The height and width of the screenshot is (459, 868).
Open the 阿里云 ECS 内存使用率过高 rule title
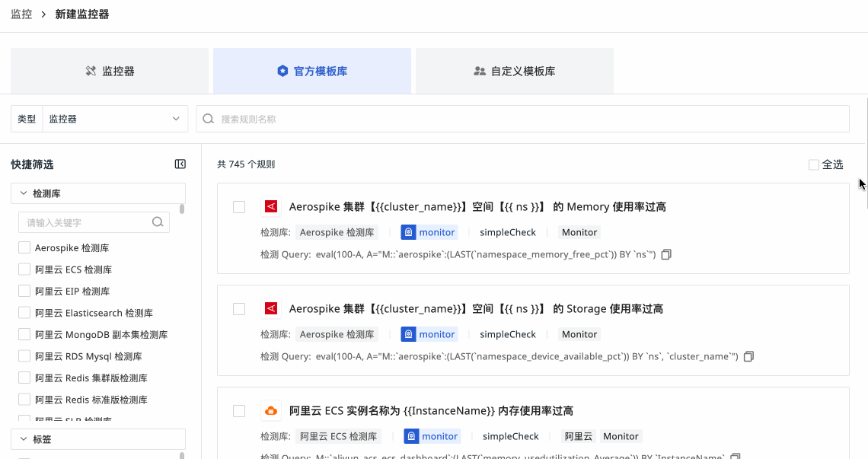click(431, 411)
